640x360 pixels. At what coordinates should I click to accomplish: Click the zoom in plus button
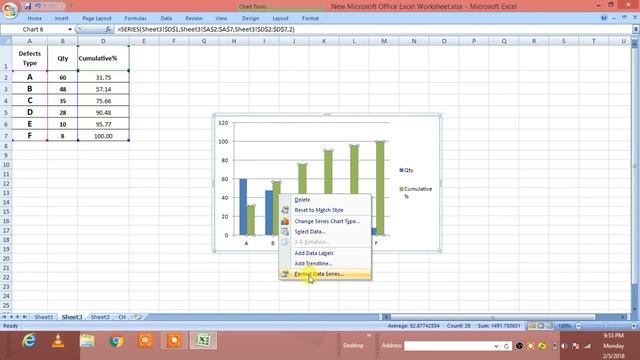(633, 326)
